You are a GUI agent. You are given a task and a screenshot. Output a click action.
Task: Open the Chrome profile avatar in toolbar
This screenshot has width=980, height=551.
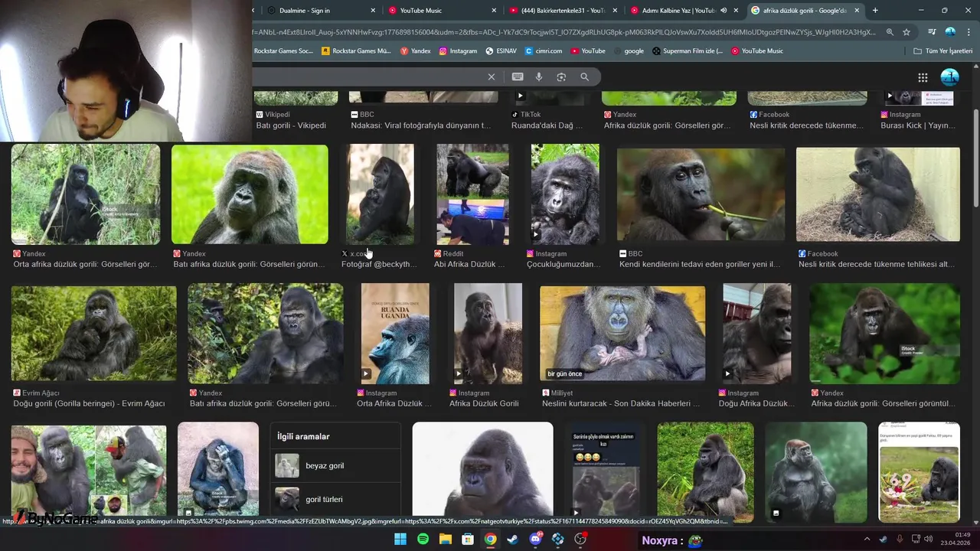(x=950, y=32)
